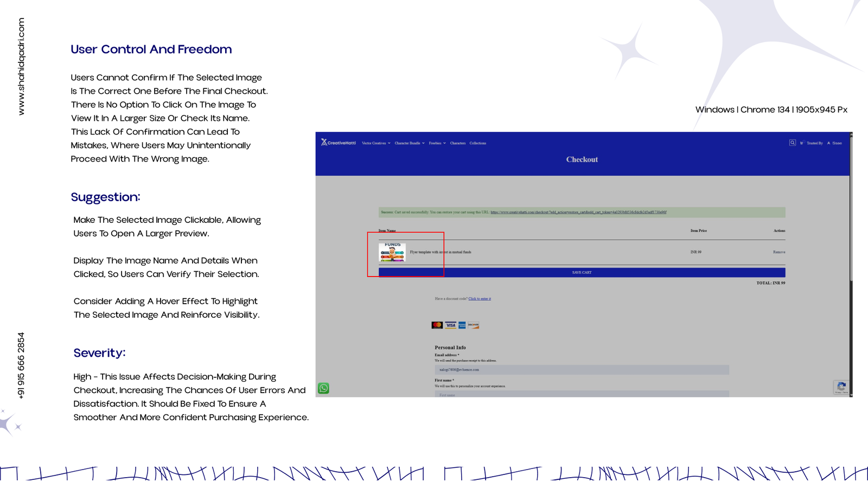Expand the Freebies dropdown menu
Viewport: 868px width, 488px height.
click(x=437, y=143)
